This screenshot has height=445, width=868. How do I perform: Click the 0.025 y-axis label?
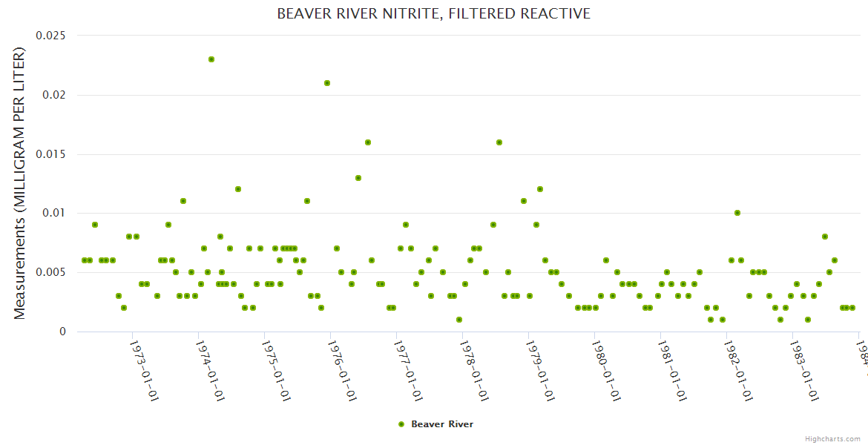point(50,36)
